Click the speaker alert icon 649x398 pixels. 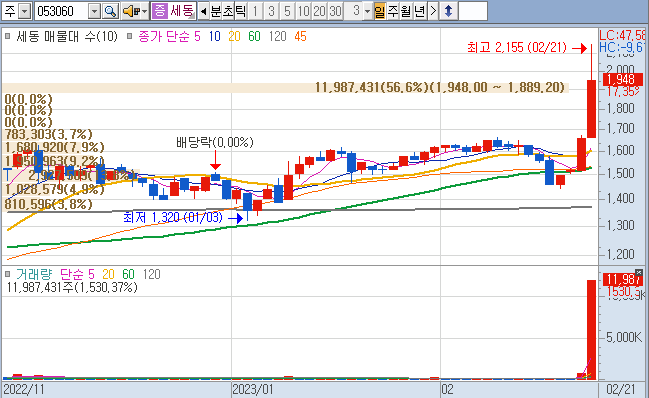tap(132, 11)
